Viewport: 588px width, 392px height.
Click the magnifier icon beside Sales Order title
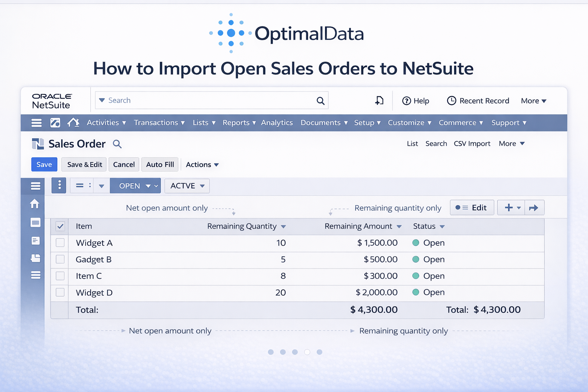coord(117,144)
